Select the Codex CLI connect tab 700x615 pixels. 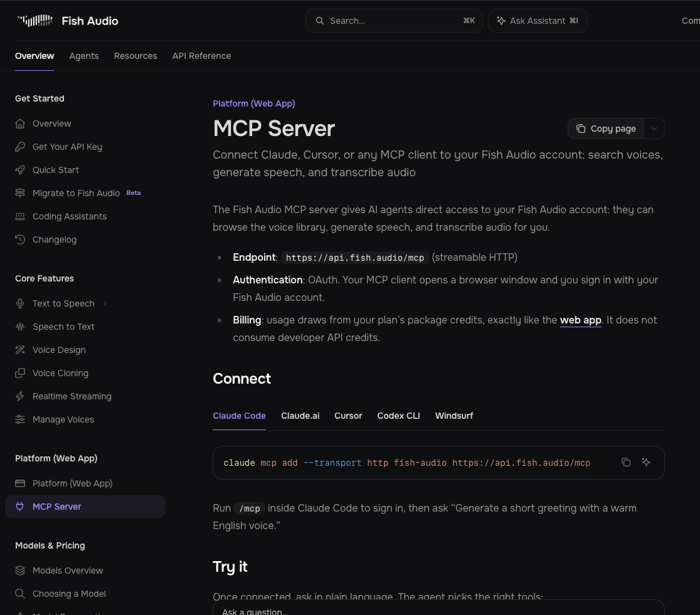tap(399, 416)
